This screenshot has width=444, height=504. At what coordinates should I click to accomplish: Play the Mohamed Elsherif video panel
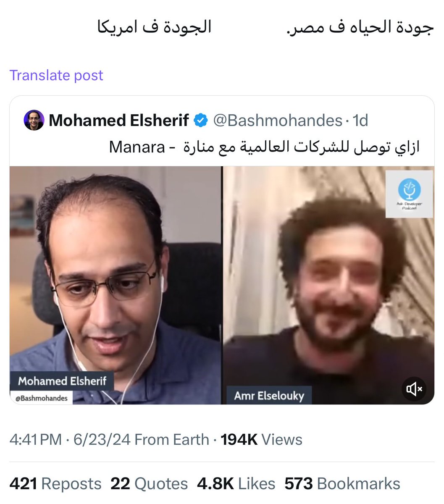[115, 285]
